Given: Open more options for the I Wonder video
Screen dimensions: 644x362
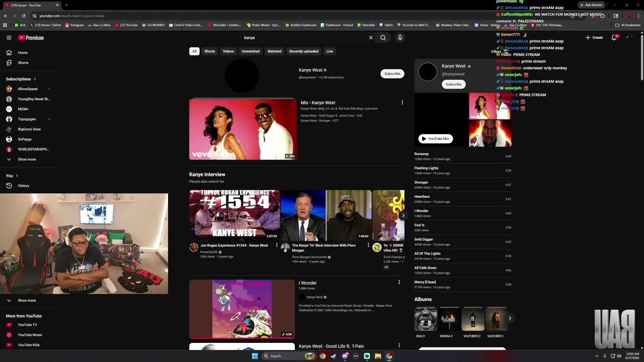Looking at the screenshot, I should (399, 283).
